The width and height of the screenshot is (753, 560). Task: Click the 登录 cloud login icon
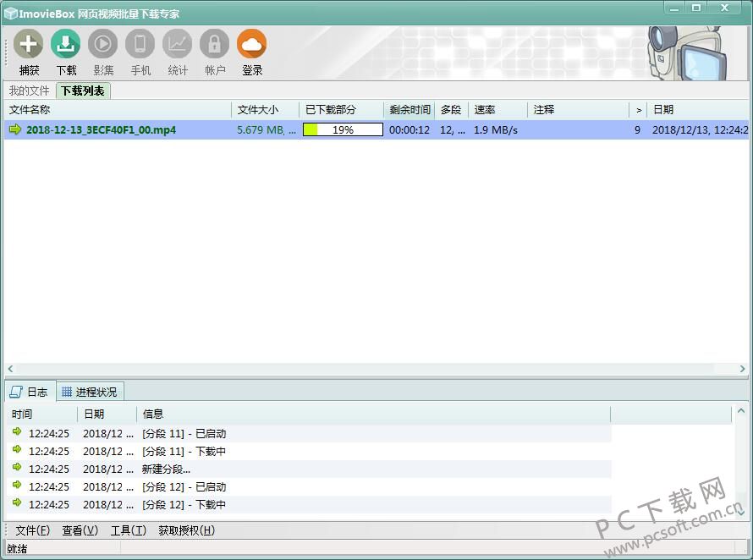251,44
